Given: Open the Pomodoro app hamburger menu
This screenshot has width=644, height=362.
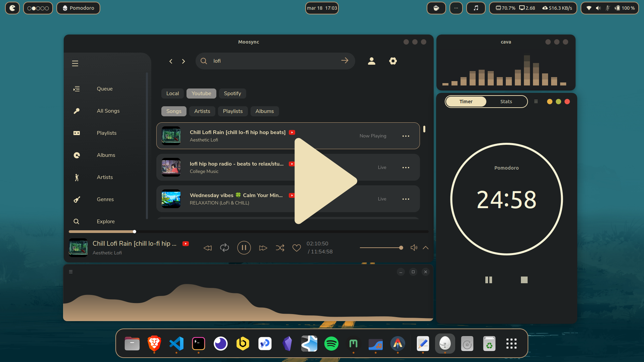Looking at the screenshot, I should point(536,102).
